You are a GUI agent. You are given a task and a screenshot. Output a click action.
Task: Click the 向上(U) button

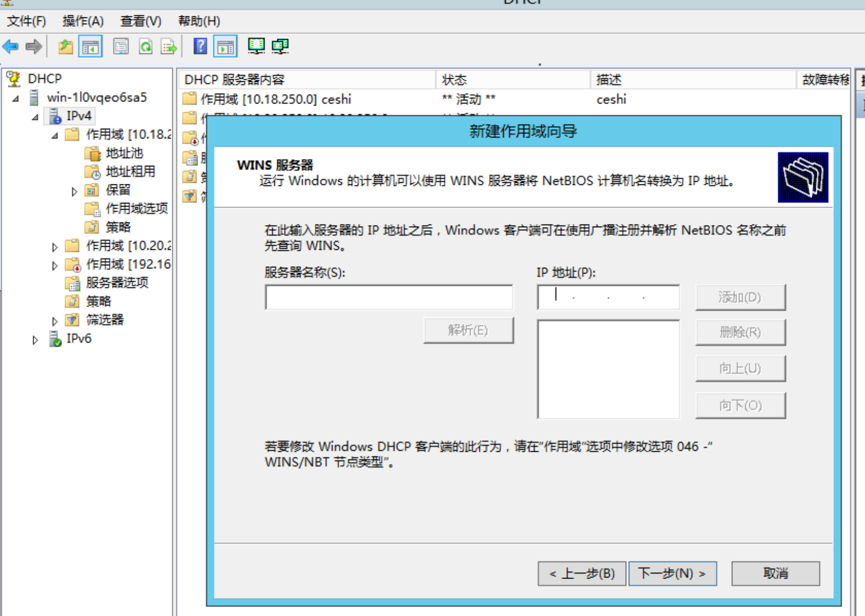740,368
